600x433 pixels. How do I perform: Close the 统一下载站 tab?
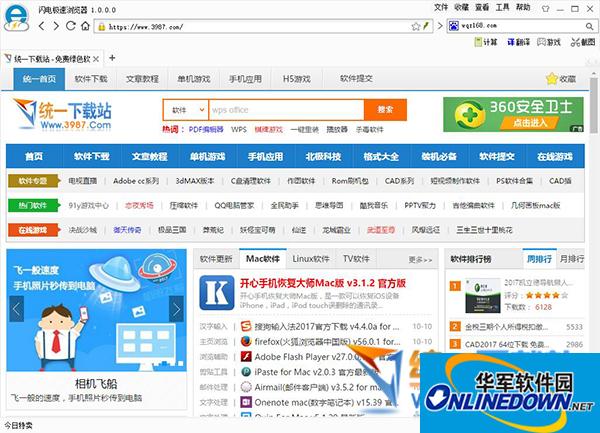96,59
